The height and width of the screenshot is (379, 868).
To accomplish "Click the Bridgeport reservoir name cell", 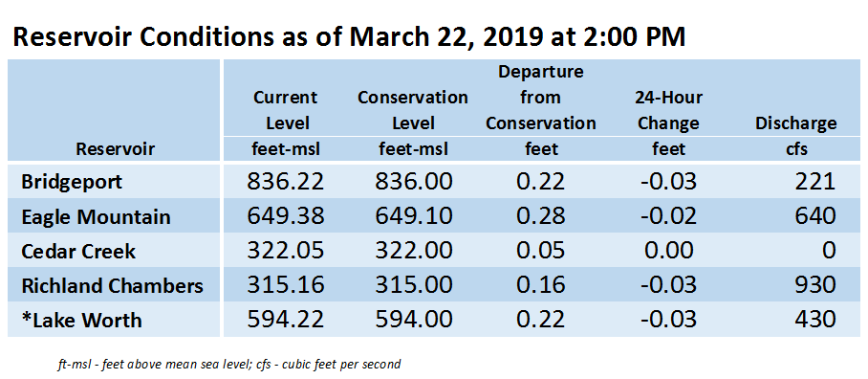I will pos(72,182).
